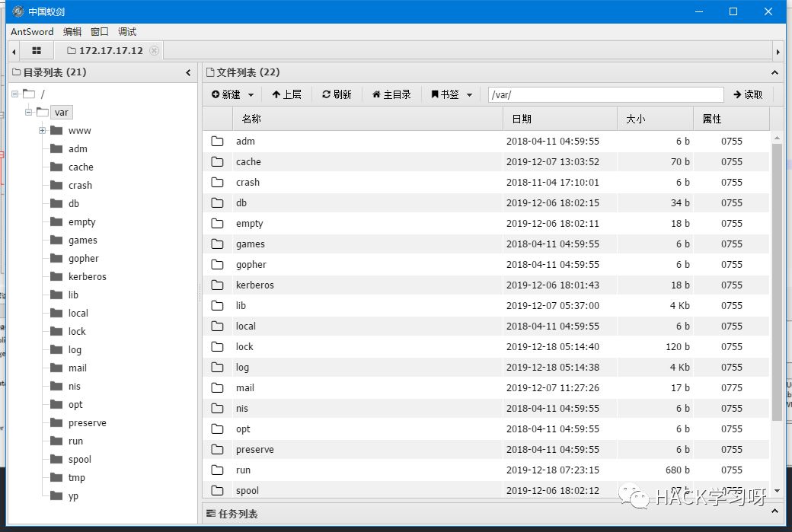Viewport: 792px width, 532px height.
Task: Collapse the root / tree node
Action: [14, 94]
